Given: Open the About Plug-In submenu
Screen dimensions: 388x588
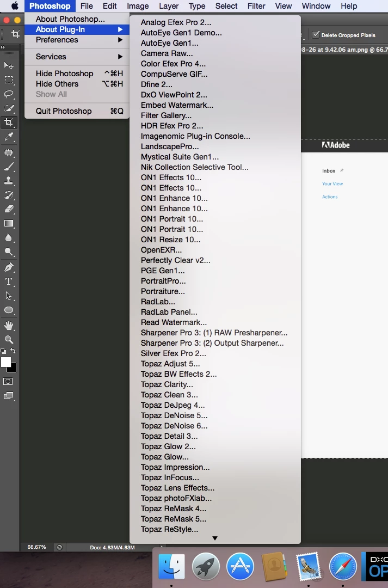Looking at the screenshot, I should (x=77, y=29).
